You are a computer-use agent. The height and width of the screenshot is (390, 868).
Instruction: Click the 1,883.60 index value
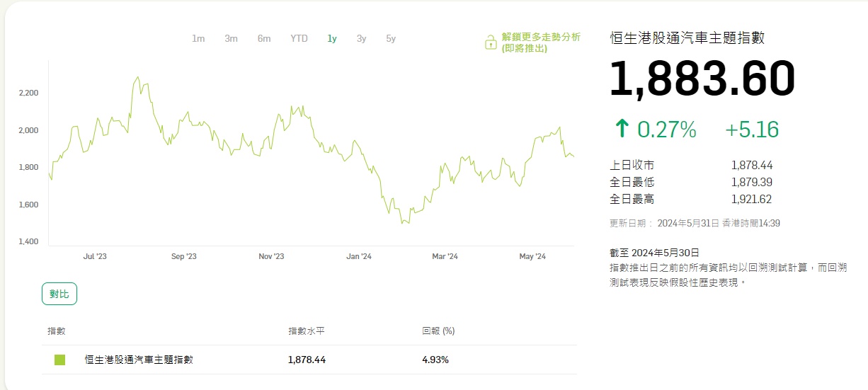coord(702,79)
